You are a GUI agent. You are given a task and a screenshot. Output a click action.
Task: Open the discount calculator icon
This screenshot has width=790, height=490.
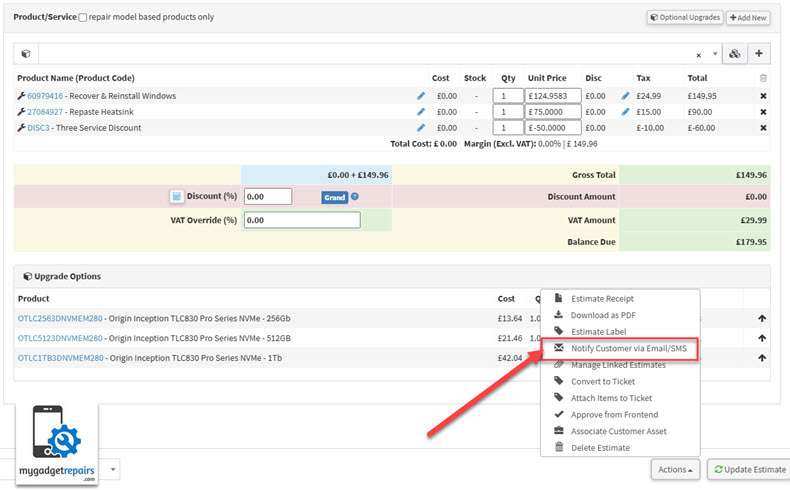[176, 196]
